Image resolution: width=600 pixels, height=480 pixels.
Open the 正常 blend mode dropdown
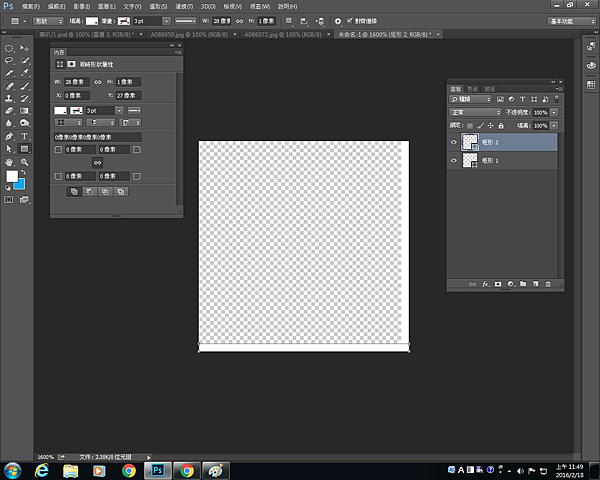coord(475,112)
